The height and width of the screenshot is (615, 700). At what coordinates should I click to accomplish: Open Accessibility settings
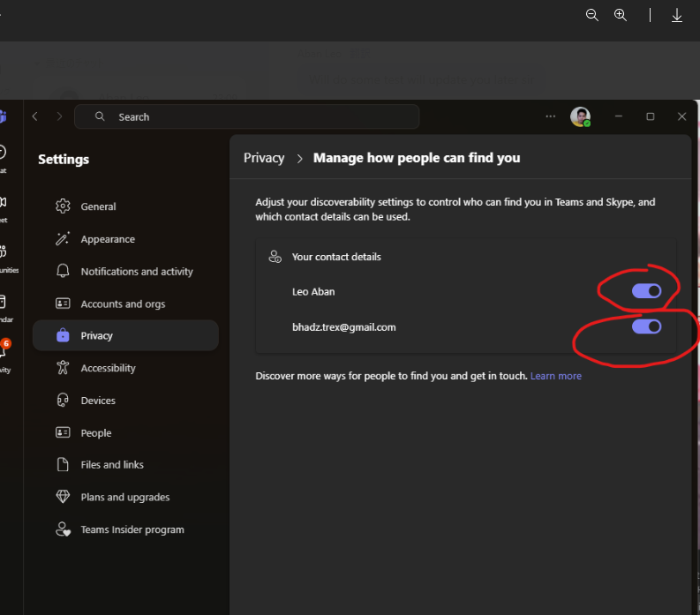(125, 368)
